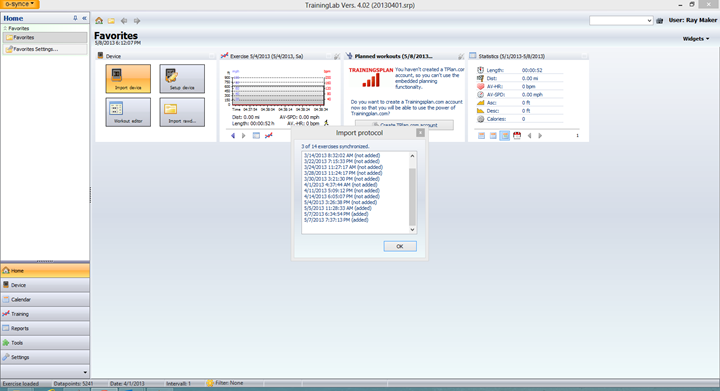Switch to the Tools navigation section
Screen dimensions: 720x391
(45, 343)
